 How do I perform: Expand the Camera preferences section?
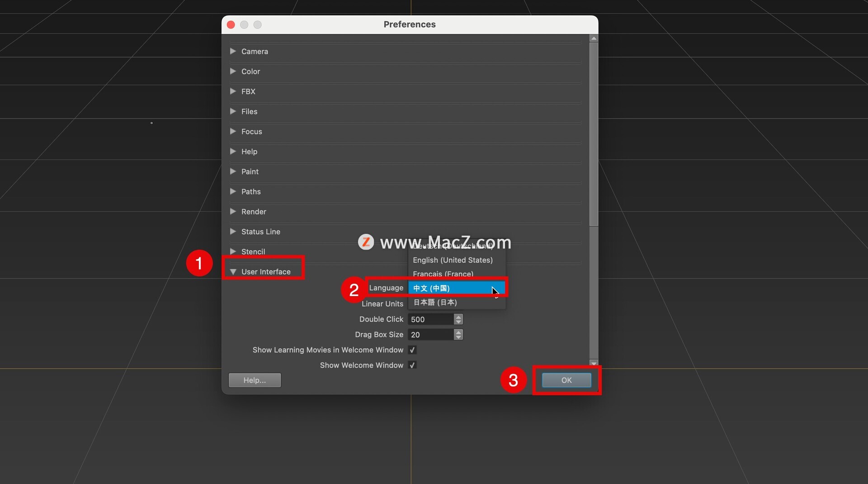click(233, 52)
